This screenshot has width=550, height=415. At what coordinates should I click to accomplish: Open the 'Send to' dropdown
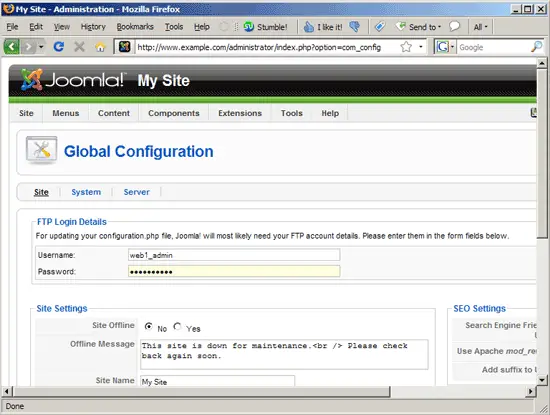pyautogui.click(x=418, y=27)
